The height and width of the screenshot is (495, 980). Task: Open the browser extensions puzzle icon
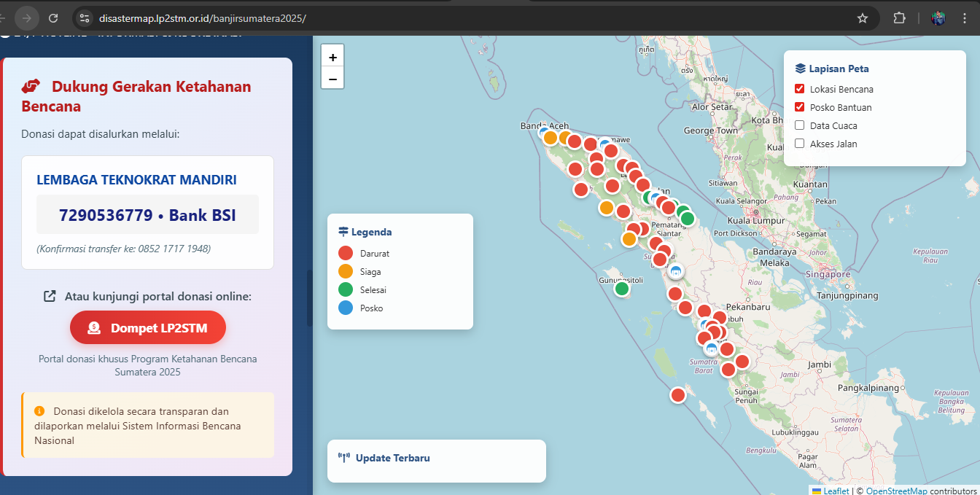[899, 18]
